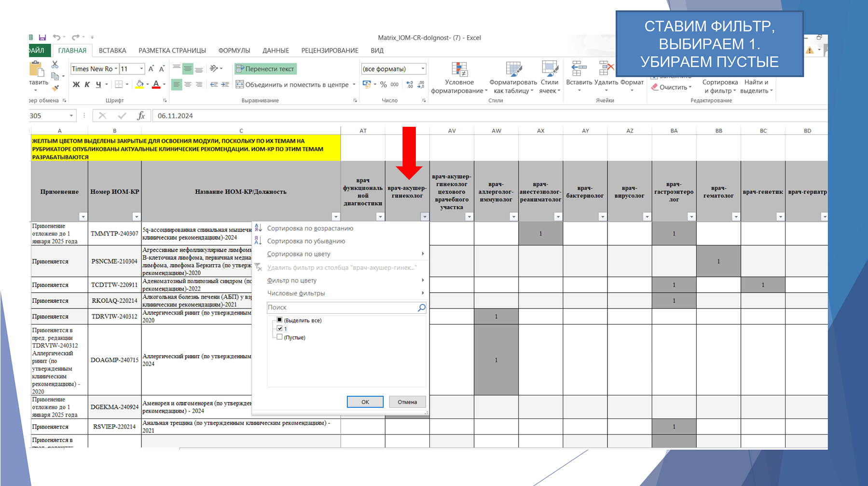Confirm the filter with OK button
Image resolution: width=868 pixels, height=486 pixels.
tap(365, 402)
